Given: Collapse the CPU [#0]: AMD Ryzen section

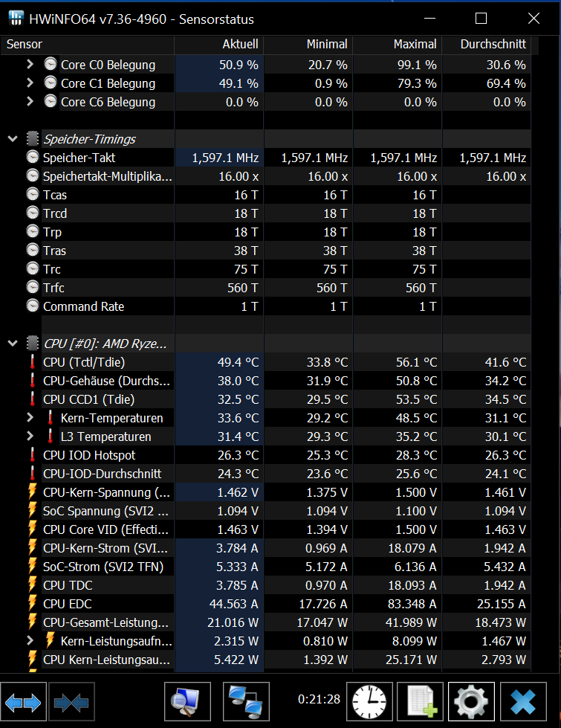Looking at the screenshot, I should click(x=13, y=344).
